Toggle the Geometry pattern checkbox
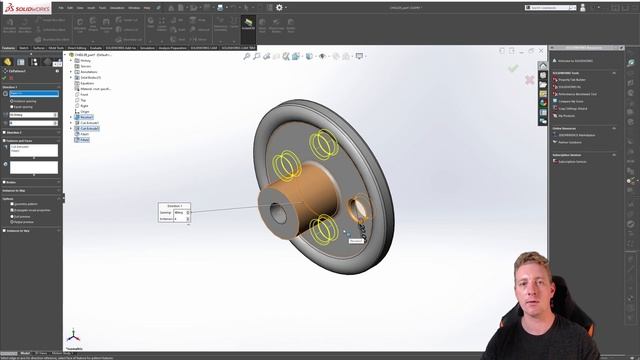The width and height of the screenshot is (640, 360). coord(12,204)
